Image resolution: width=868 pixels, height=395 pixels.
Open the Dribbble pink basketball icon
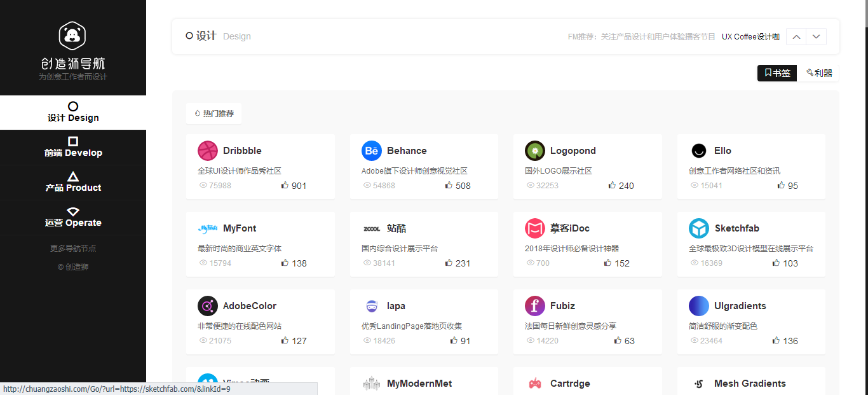click(208, 151)
